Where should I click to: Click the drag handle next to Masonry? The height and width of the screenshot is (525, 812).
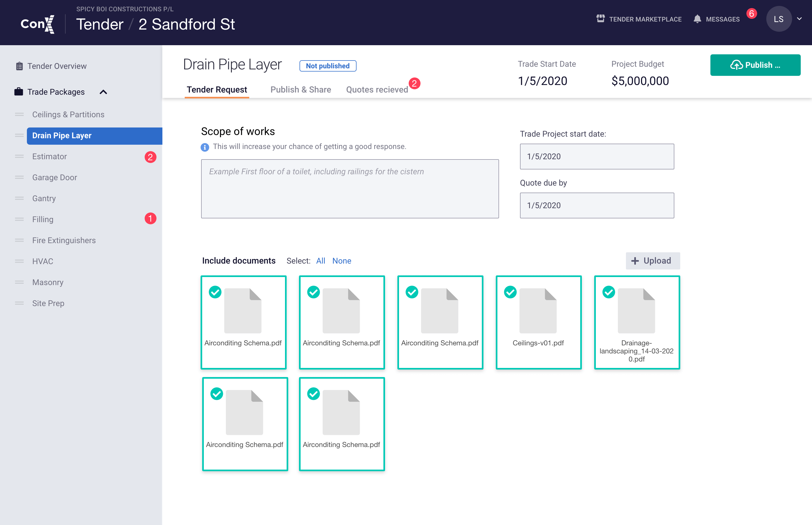tap(19, 282)
